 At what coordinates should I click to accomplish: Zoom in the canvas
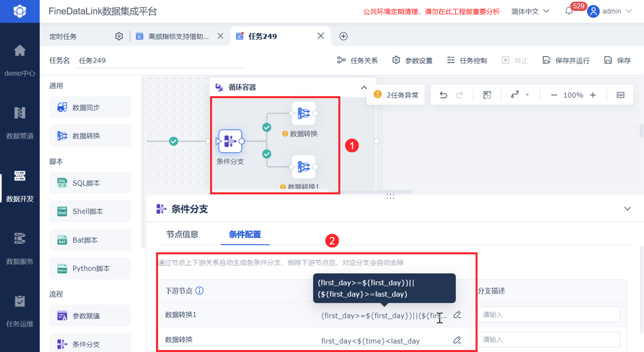coord(593,95)
